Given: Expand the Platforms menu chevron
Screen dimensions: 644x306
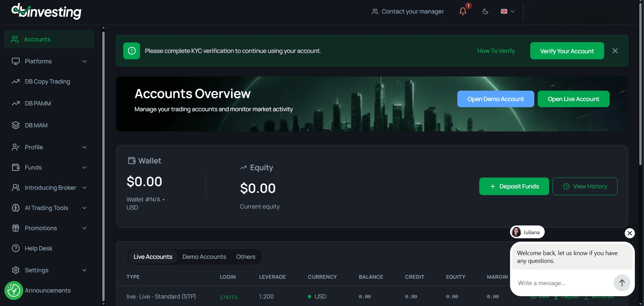Looking at the screenshot, I should pos(84,61).
